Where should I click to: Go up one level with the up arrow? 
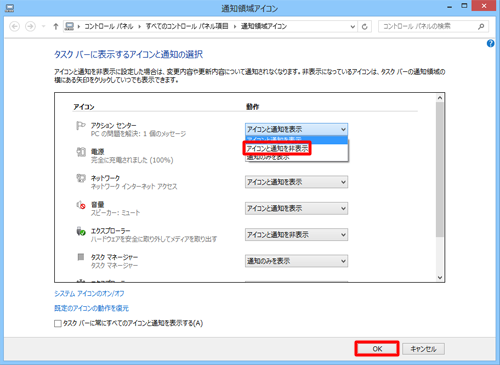[x=56, y=26]
